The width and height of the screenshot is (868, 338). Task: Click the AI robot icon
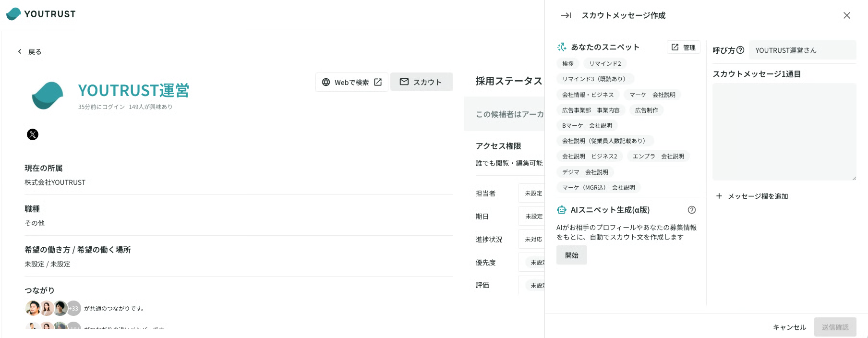tap(562, 210)
